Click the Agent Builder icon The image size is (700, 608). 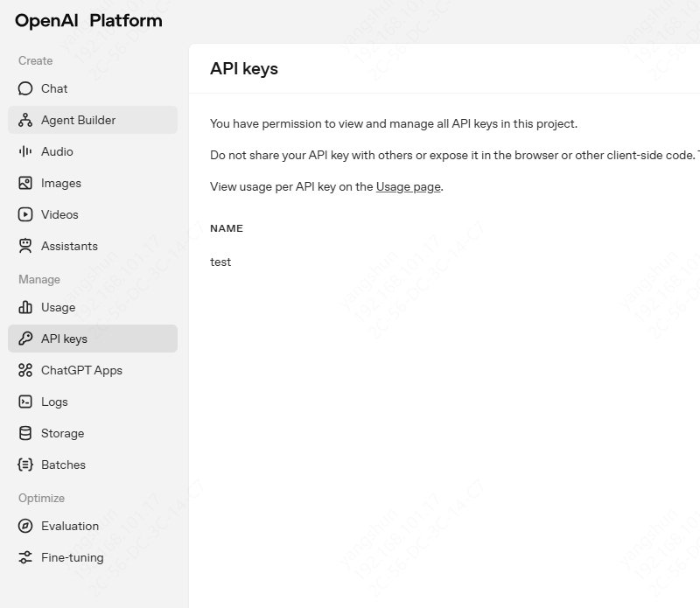pos(25,120)
